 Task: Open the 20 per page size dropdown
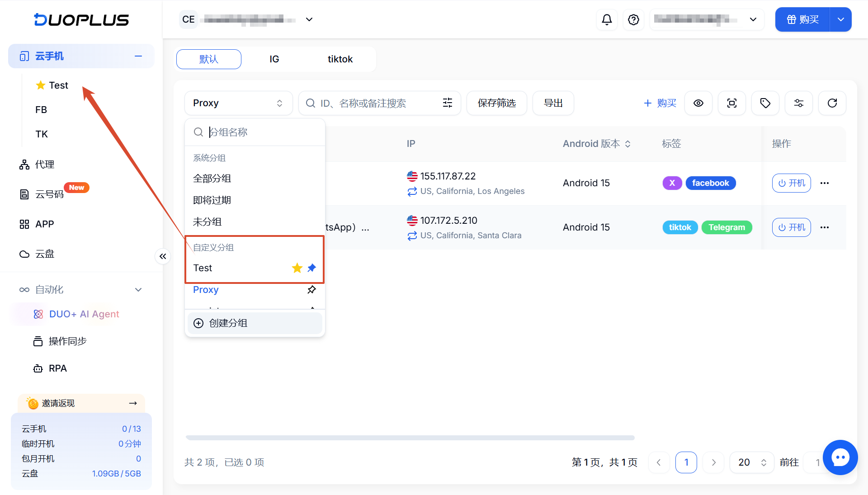[752, 462]
